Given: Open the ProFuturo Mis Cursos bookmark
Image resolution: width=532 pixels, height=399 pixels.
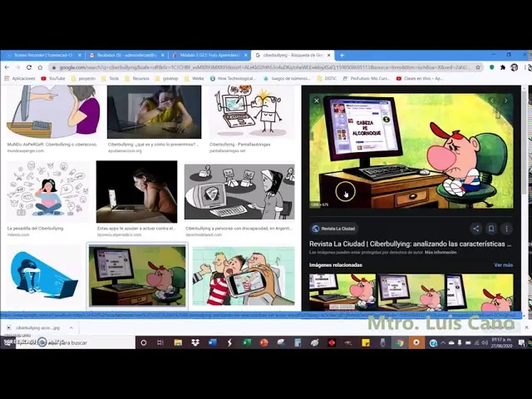Looking at the screenshot, I should tap(366, 78).
